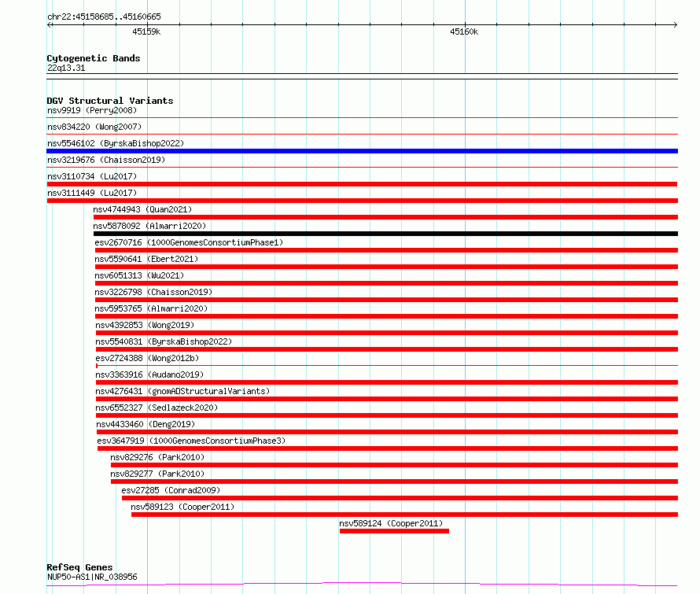Click nsv829276 (Park2010) label
The height and width of the screenshot is (594, 700).
(157, 457)
